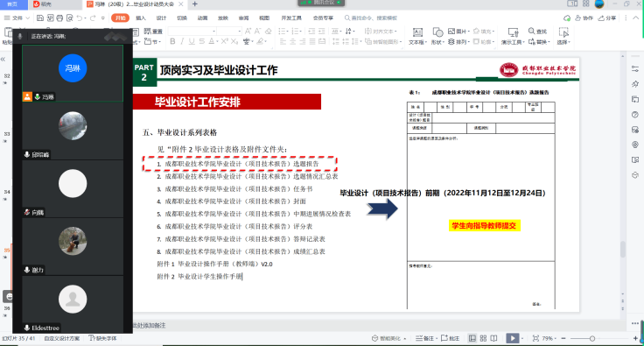The height and width of the screenshot is (346, 644).
Task: Open the 文件 menu dropdown
Action: pos(17,18)
